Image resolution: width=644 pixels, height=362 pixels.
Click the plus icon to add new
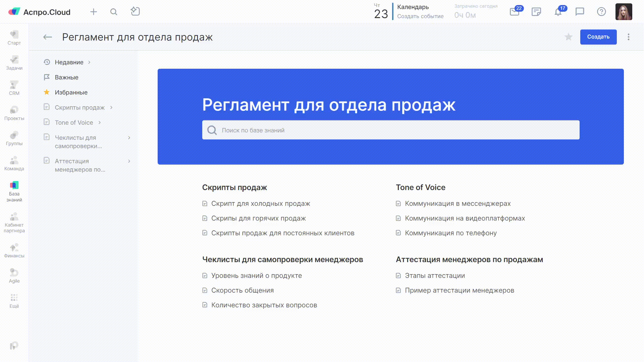click(x=94, y=12)
